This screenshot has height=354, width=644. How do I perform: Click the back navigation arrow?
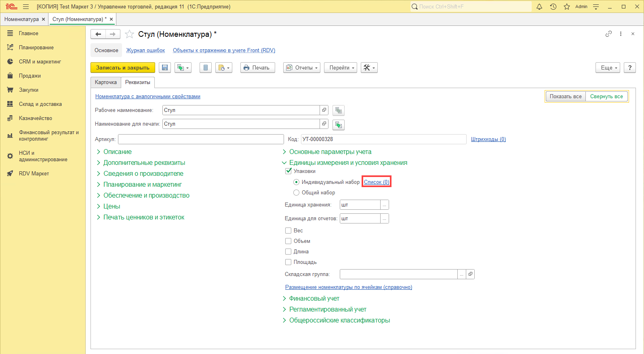pyautogui.click(x=98, y=34)
